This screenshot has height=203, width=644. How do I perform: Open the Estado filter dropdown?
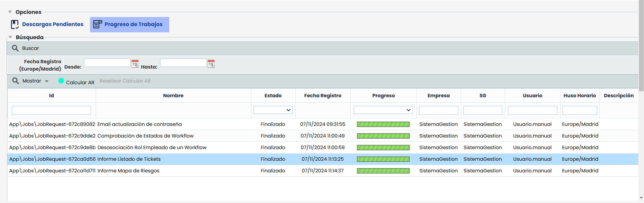(x=273, y=110)
